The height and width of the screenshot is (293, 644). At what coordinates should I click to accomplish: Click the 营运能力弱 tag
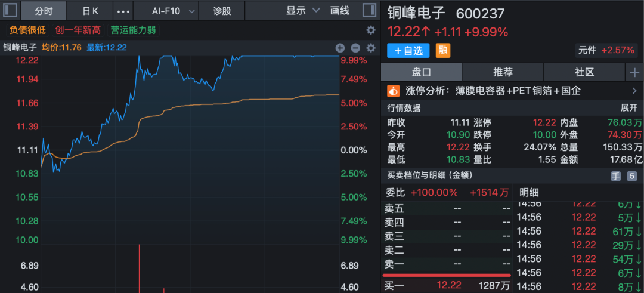click(134, 30)
